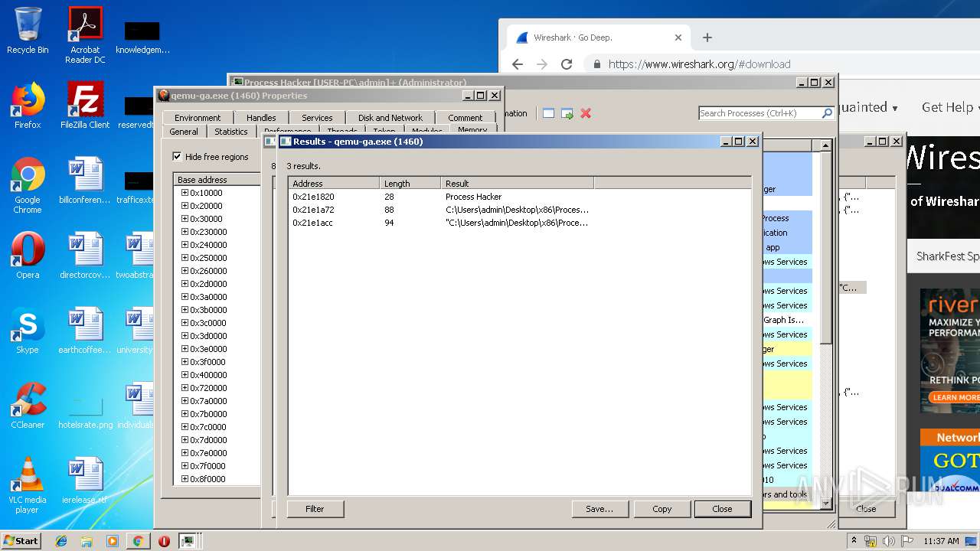Open VLC media player desktop shortcut
Viewport: 980px width, 551px height.
(28, 485)
